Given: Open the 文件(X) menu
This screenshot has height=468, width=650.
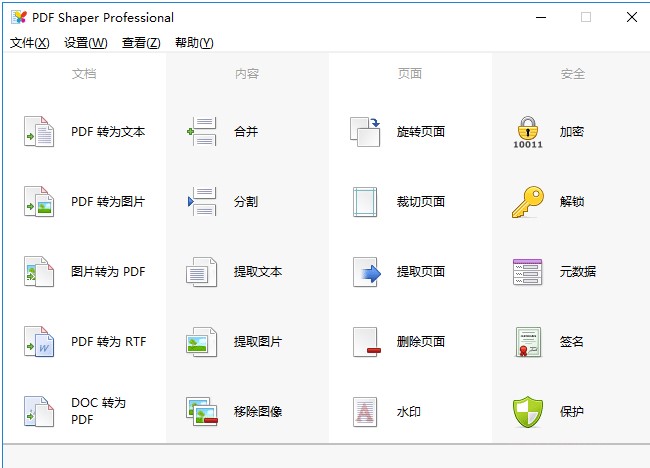Looking at the screenshot, I should pos(29,42).
